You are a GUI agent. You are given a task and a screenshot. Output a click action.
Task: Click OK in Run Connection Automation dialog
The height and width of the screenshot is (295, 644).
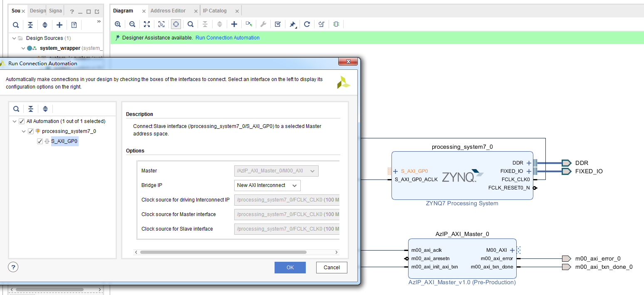[x=290, y=268]
